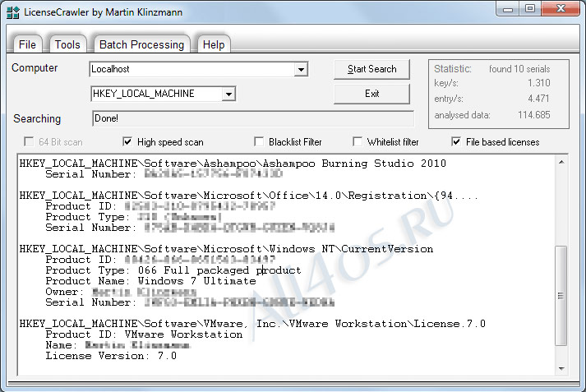Click the Ashampoo Burning Studio 2010 registry line
Image resolution: width=586 pixels, height=392 pixels.
[233, 164]
